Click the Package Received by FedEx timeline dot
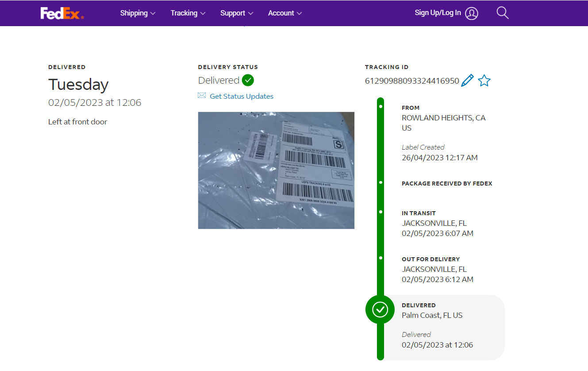 [380, 182]
